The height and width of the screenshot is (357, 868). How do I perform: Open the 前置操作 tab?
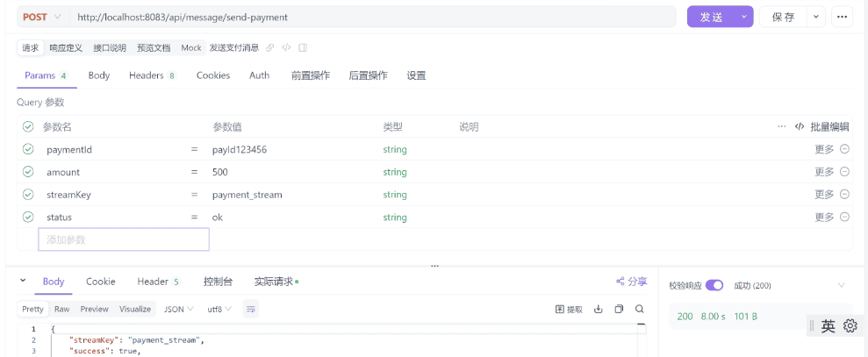coord(311,75)
